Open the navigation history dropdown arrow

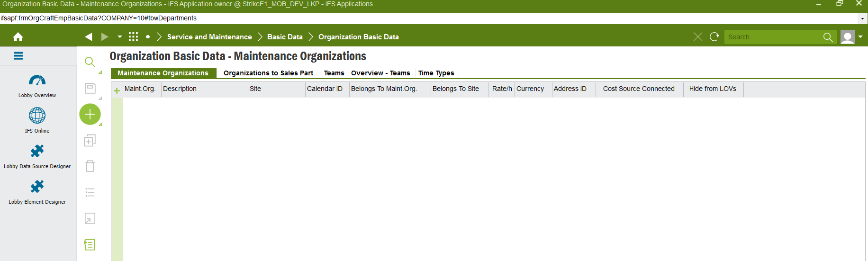coord(119,37)
